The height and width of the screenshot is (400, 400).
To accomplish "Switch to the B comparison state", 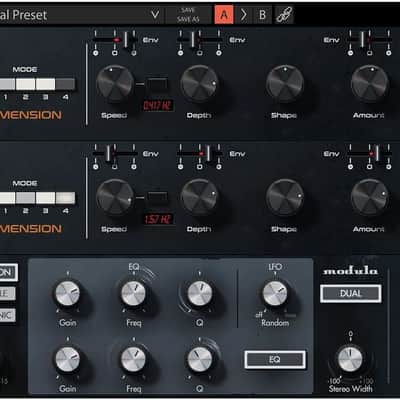I will coord(262,15).
